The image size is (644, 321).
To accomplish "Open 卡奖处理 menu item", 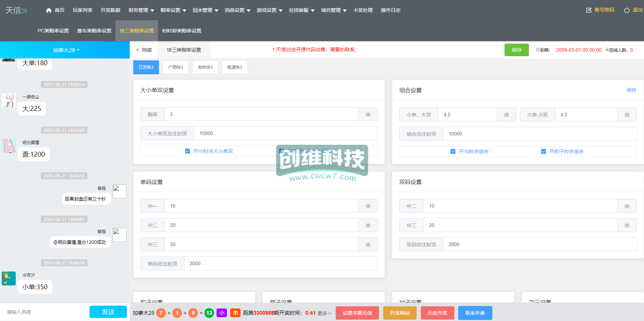I will click(x=363, y=10).
